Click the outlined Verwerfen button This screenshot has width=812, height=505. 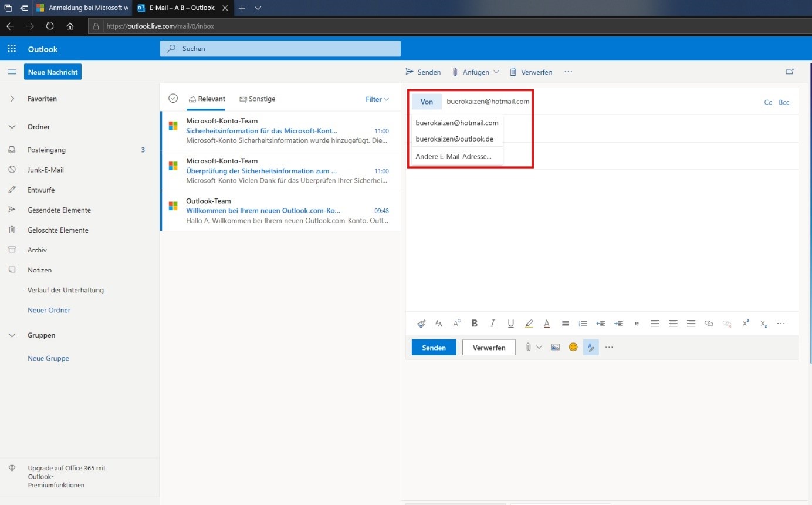click(489, 348)
